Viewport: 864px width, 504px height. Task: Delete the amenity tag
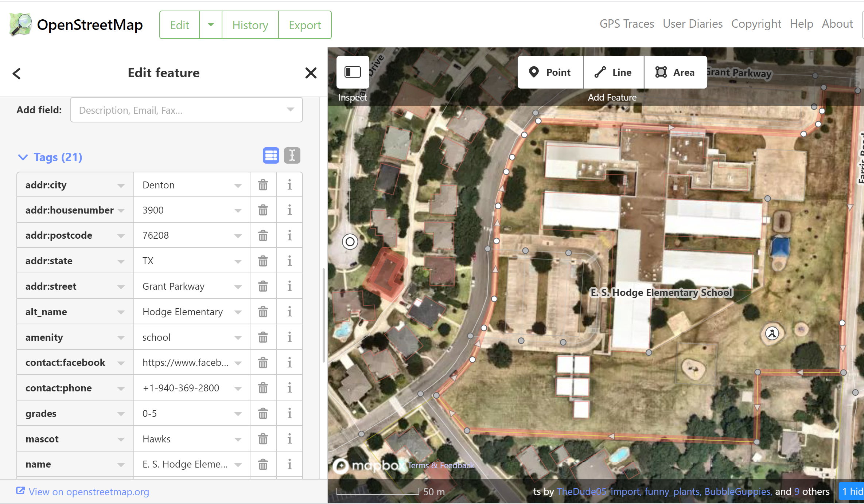point(263,337)
